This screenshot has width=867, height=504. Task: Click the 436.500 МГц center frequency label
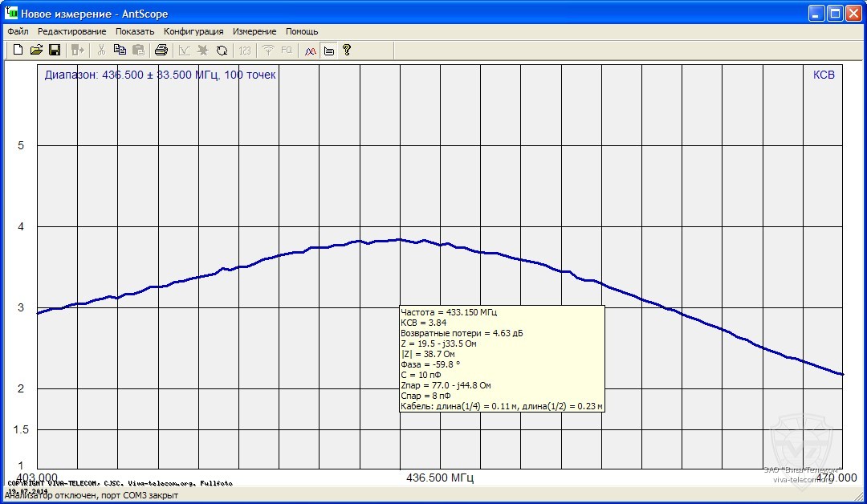tap(440, 478)
